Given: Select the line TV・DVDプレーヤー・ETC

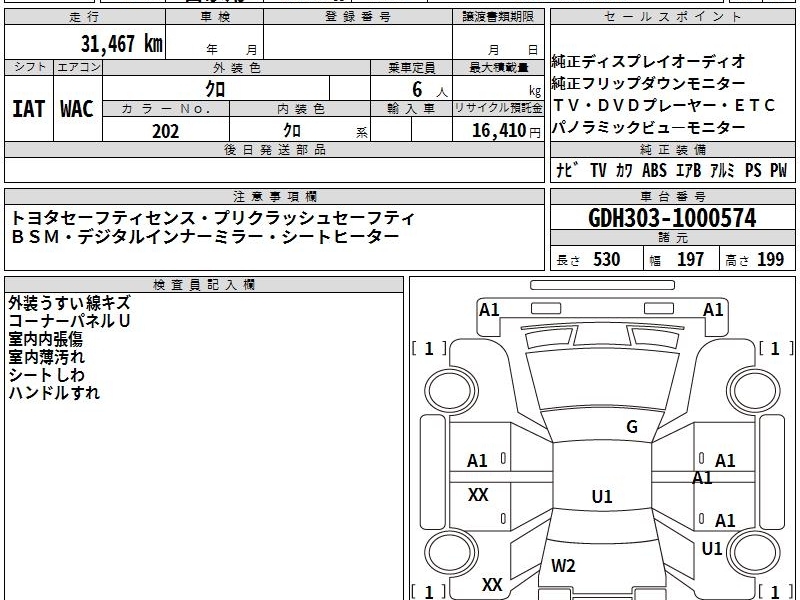Looking at the screenshot, I should click(x=664, y=106).
